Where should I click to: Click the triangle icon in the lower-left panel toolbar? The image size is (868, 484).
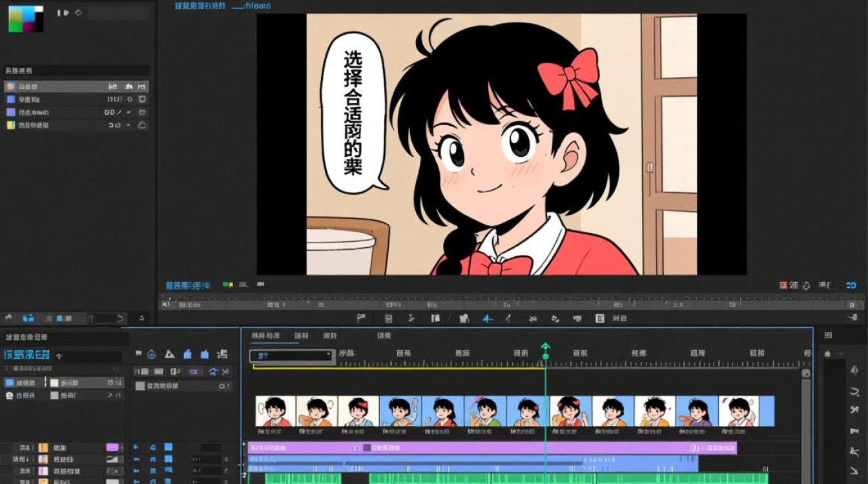point(169,354)
